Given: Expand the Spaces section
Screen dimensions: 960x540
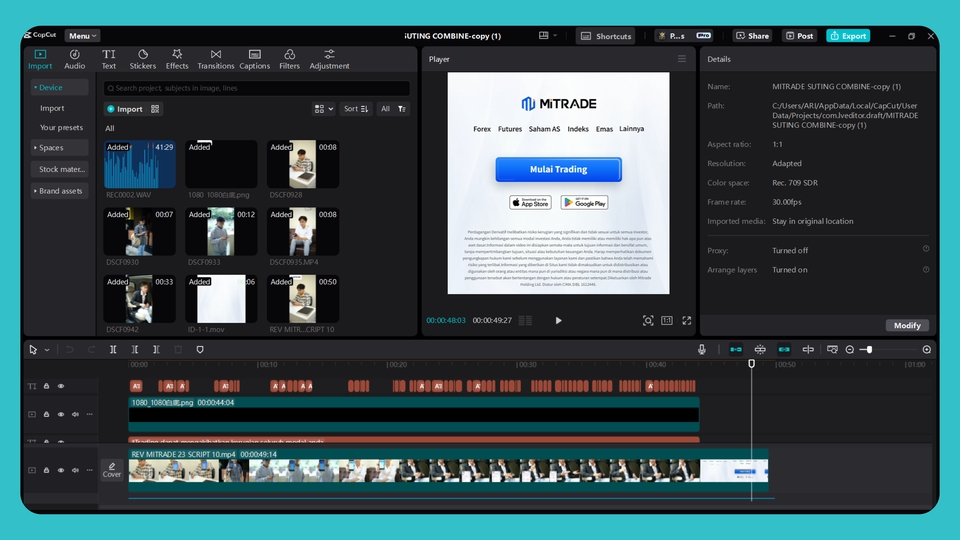Looking at the screenshot, I should (60, 148).
